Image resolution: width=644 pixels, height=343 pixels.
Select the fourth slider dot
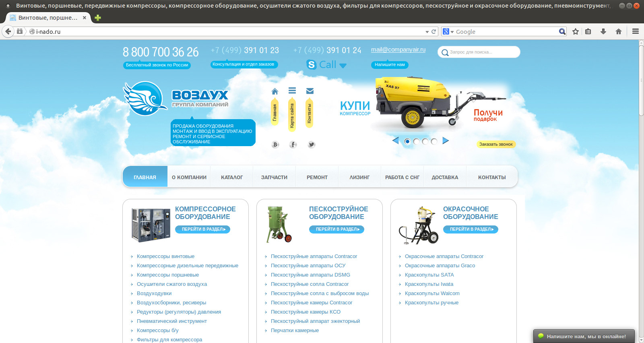434,141
